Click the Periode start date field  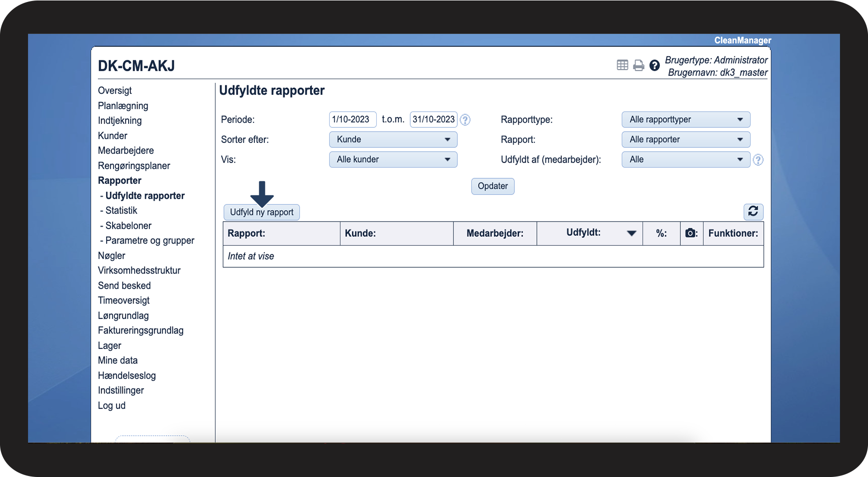[352, 119]
